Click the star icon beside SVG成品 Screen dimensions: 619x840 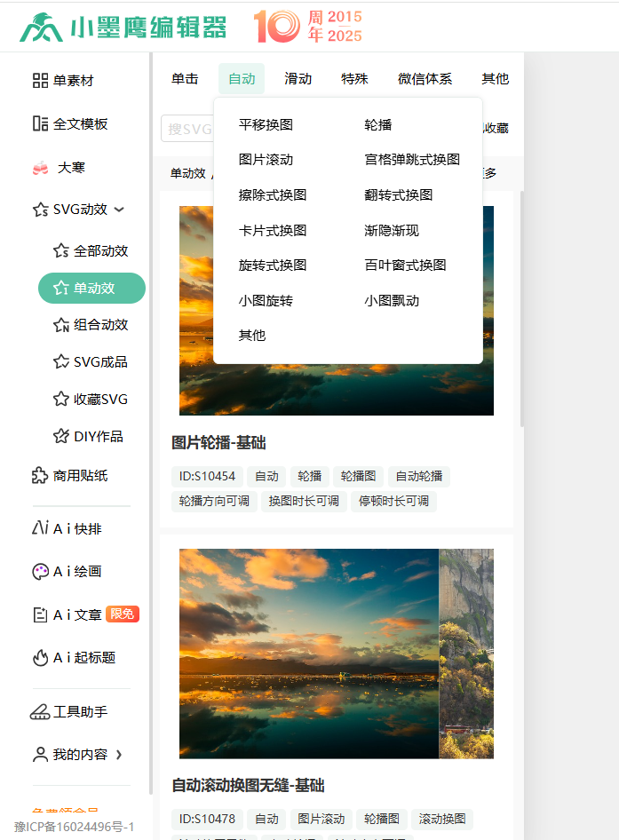point(61,361)
